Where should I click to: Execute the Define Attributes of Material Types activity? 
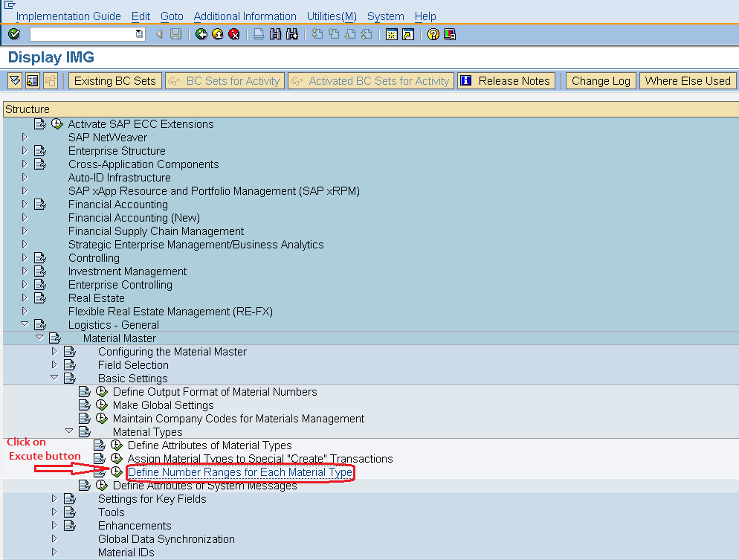(x=117, y=445)
